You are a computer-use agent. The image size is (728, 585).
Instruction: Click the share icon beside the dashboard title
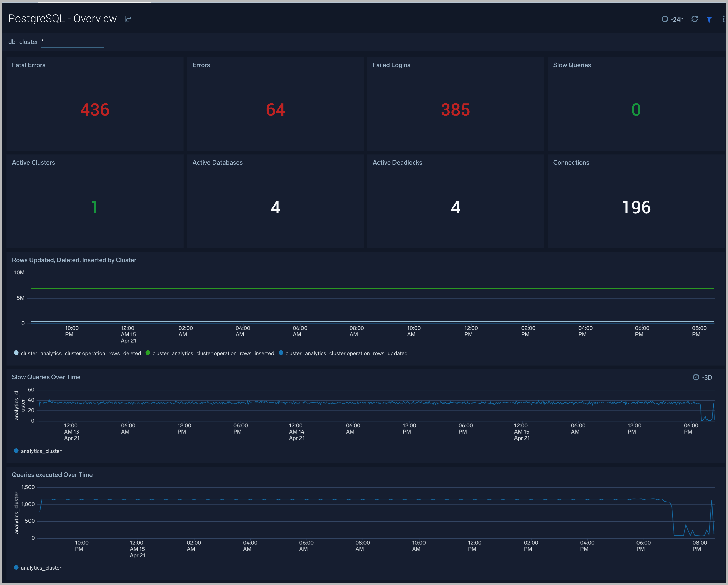128,19
